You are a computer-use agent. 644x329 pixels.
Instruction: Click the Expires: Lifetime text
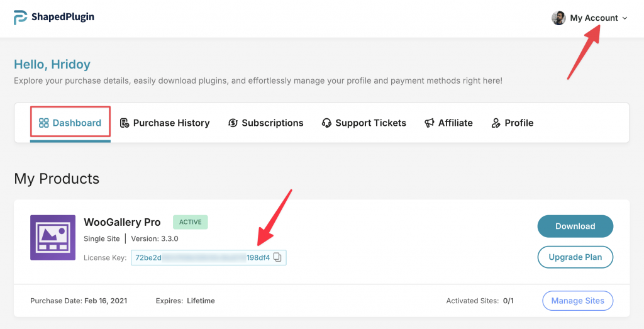click(186, 301)
